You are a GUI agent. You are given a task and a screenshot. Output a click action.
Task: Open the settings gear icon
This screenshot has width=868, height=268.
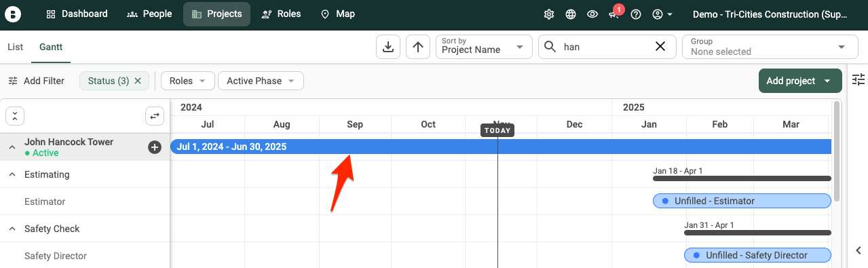pos(549,14)
